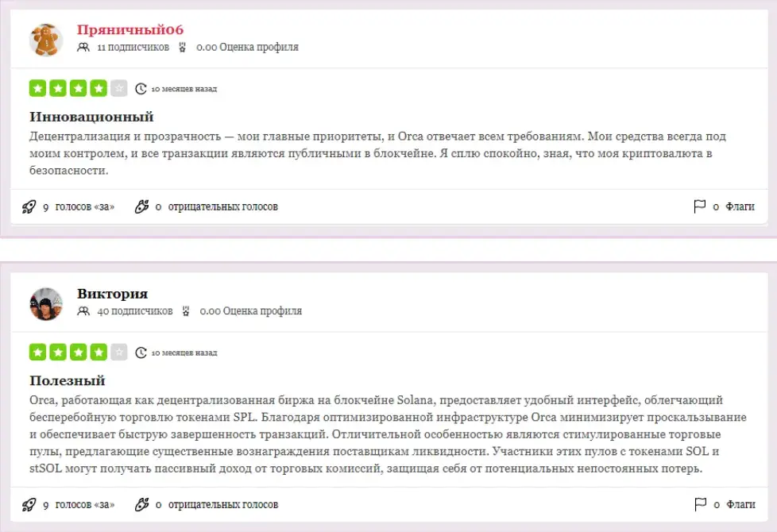This screenshot has height=532, width=777.
Task: Click the fifth empty star on Инновационный review
Action: (119, 89)
